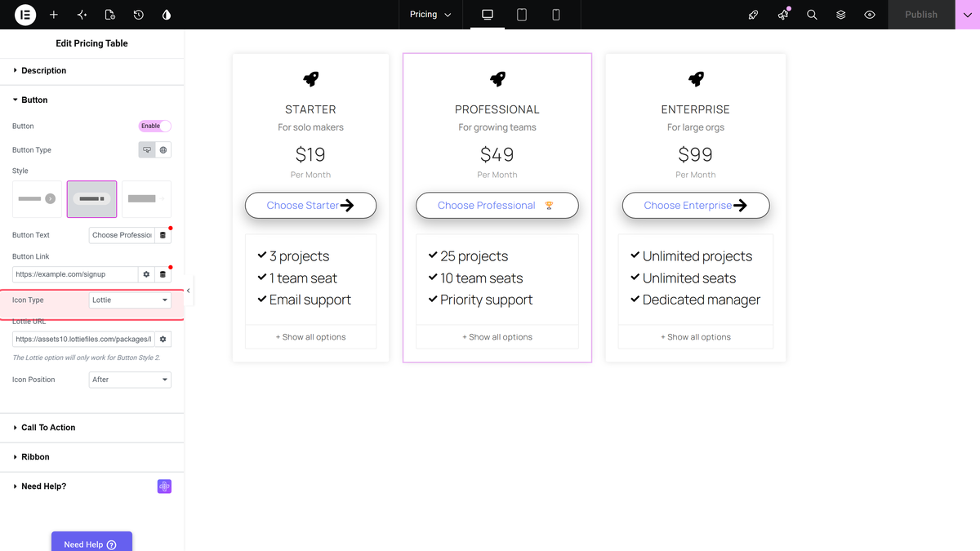This screenshot has height=551, width=980.
Task: Click the Choose Starter button
Action: tap(310, 206)
